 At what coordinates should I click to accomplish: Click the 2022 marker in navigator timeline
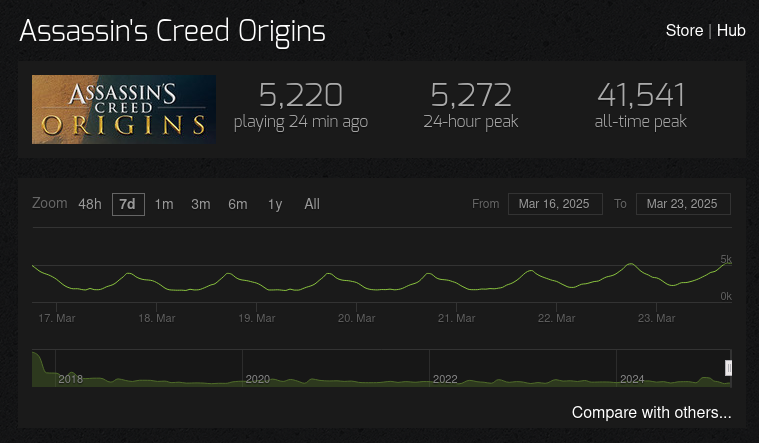pyautogui.click(x=445, y=379)
